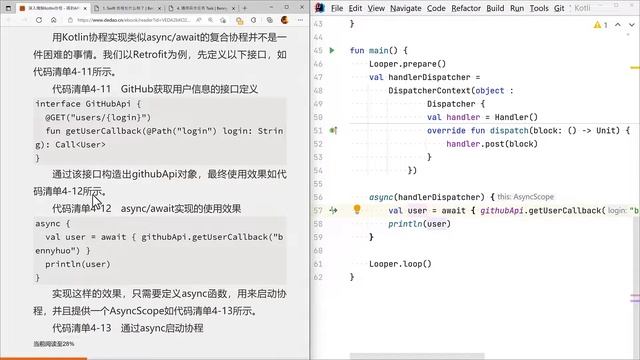Screen dimensions: 640x360
Task: Click 'Looper.loop()' on line 61
Action: click(400, 264)
